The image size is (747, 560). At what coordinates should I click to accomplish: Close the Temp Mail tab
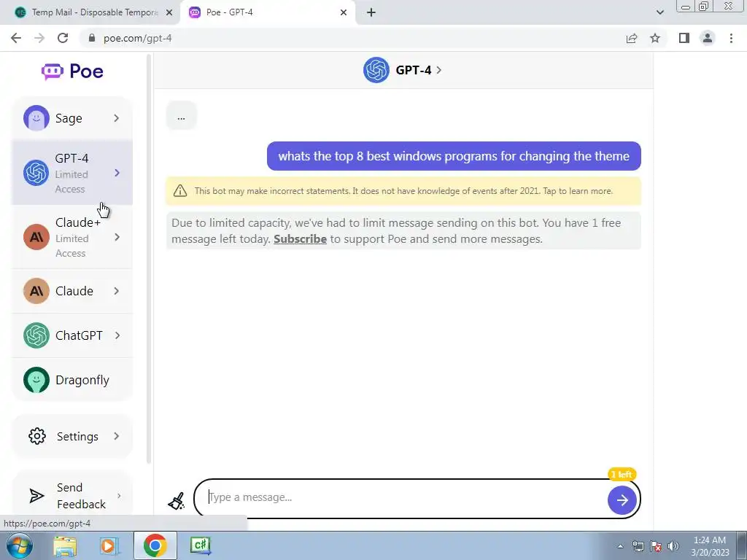point(169,12)
